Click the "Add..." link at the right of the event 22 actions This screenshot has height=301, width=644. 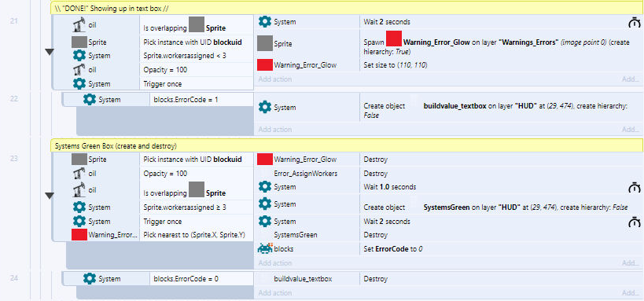pyautogui.click(x=631, y=130)
